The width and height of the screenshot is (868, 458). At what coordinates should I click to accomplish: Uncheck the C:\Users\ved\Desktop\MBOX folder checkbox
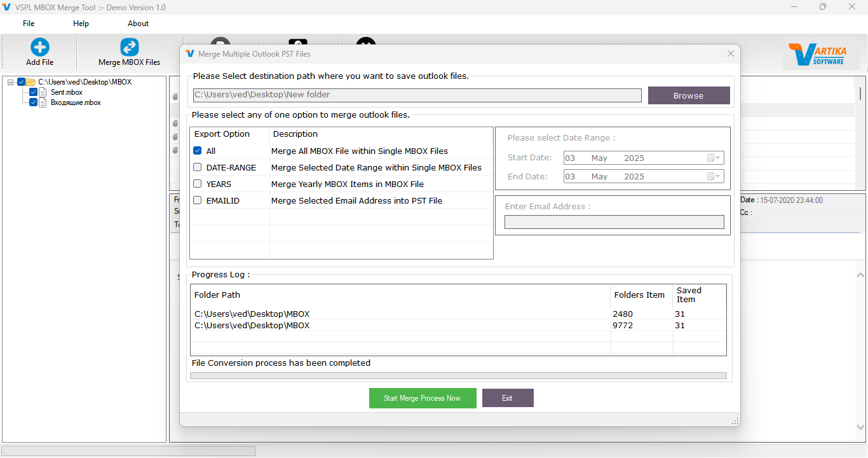[21, 82]
